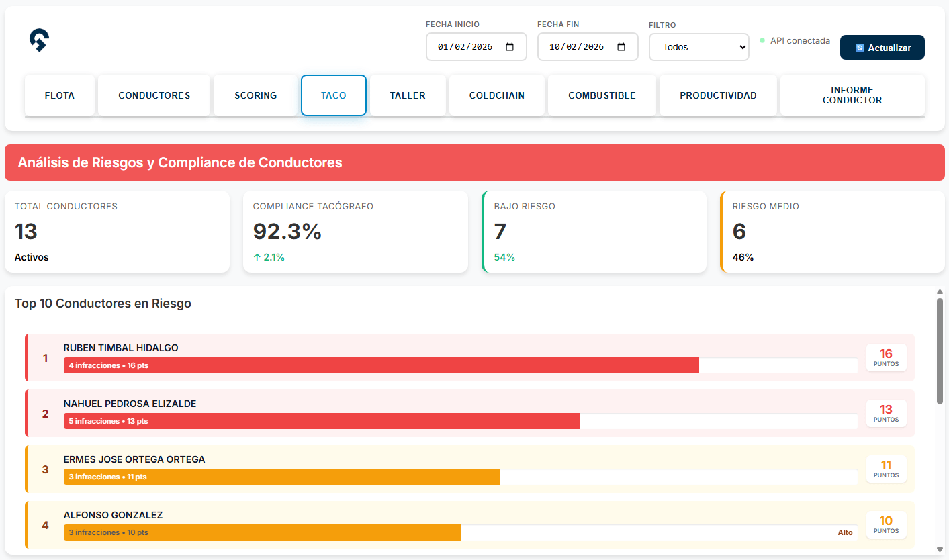Screen dimensions: 949x560
Task: Select the Scoring tab
Action: [255, 95]
